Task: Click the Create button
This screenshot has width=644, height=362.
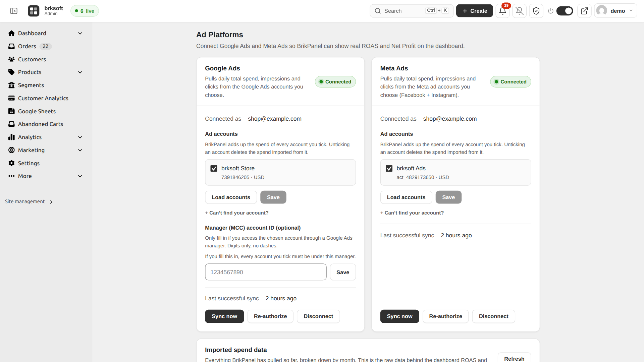Action: (x=474, y=11)
